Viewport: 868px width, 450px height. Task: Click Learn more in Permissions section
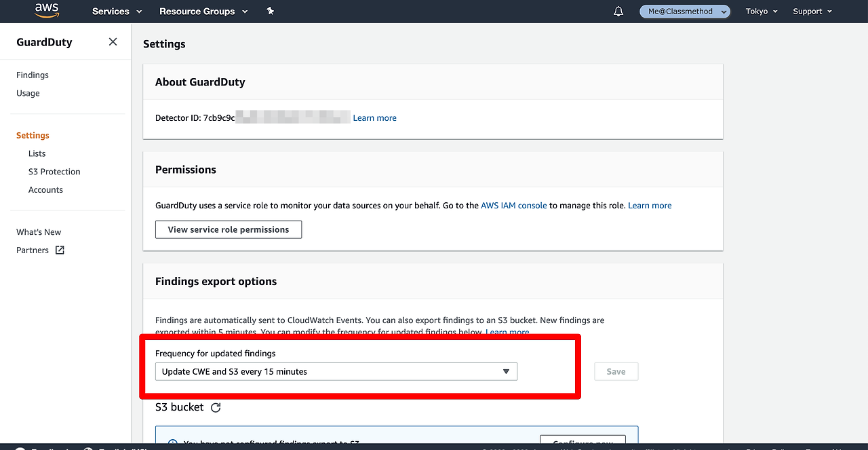point(650,206)
